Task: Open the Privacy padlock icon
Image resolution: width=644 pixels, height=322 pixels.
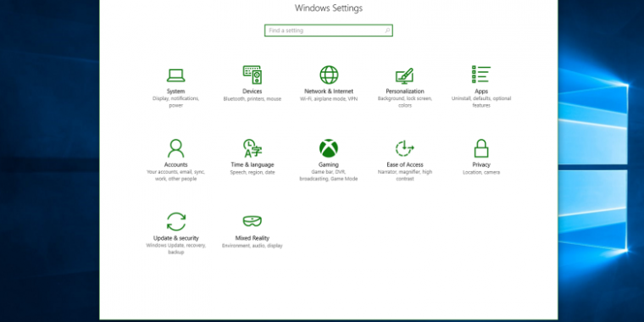Action: point(481,148)
